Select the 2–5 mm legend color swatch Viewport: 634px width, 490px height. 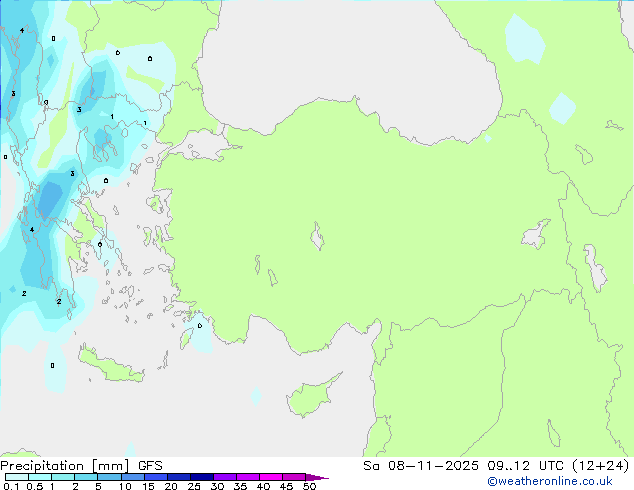coord(86,477)
